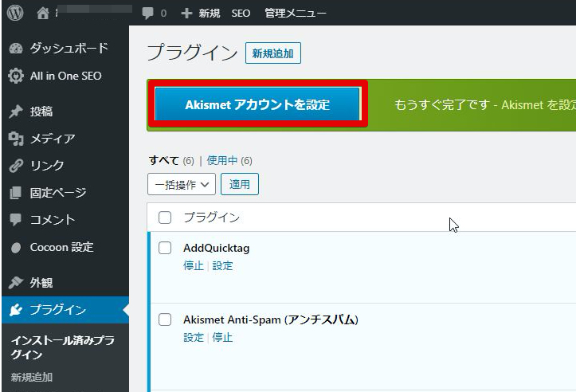576x392 pixels.
Task: Click the plug icon beside プラグイン
Action: click(16, 310)
